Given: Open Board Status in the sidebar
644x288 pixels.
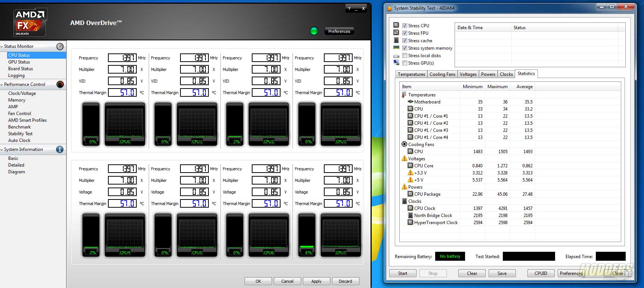Looking at the screenshot, I should click(21, 69).
